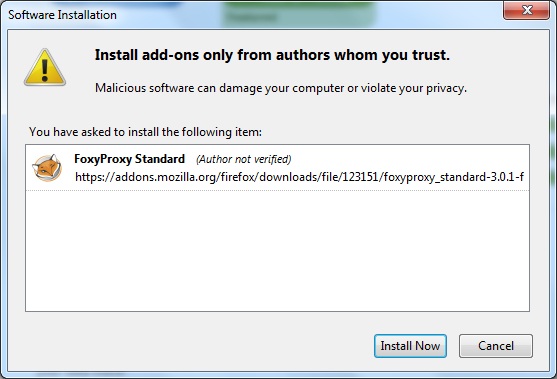
Task: Click the Malicious software warning sentence
Action: 281,88
